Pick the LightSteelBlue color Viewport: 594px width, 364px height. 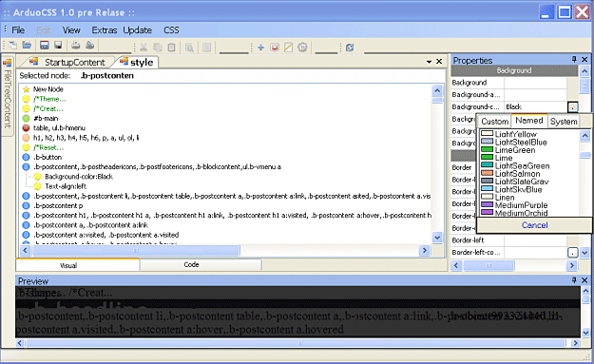[514, 142]
